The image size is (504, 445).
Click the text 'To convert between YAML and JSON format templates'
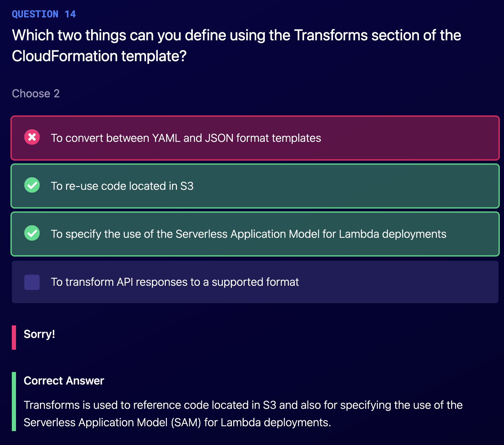tap(186, 138)
